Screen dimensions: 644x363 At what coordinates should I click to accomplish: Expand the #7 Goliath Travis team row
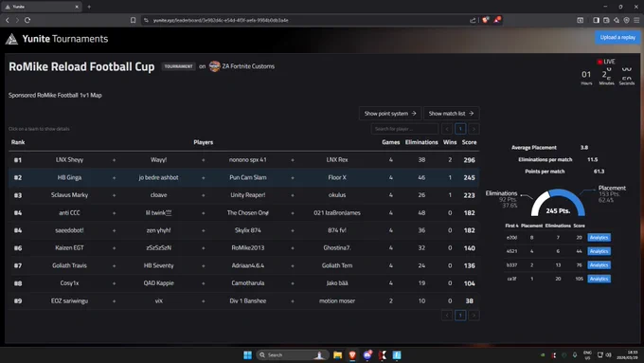[243, 265]
